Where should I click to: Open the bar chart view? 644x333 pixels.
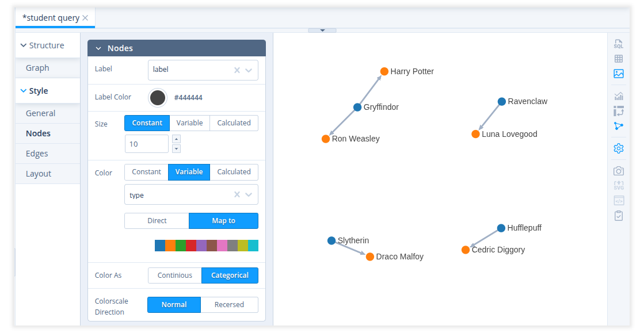[x=619, y=95]
